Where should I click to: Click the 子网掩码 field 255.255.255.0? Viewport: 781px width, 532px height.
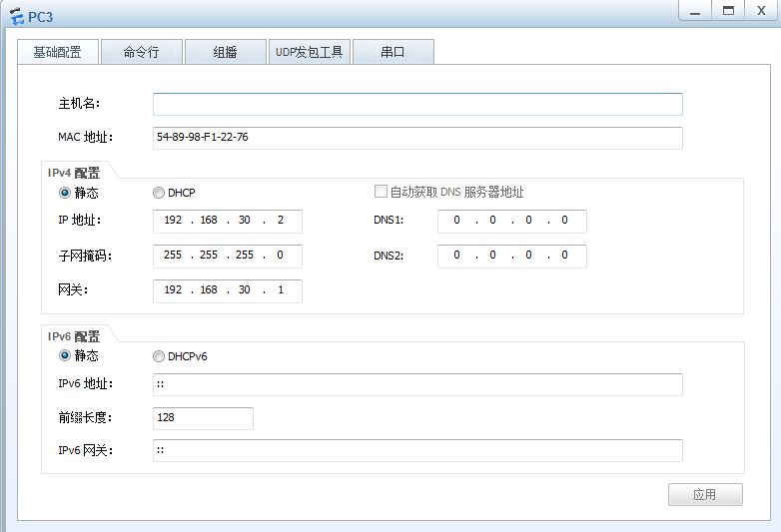point(227,256)
